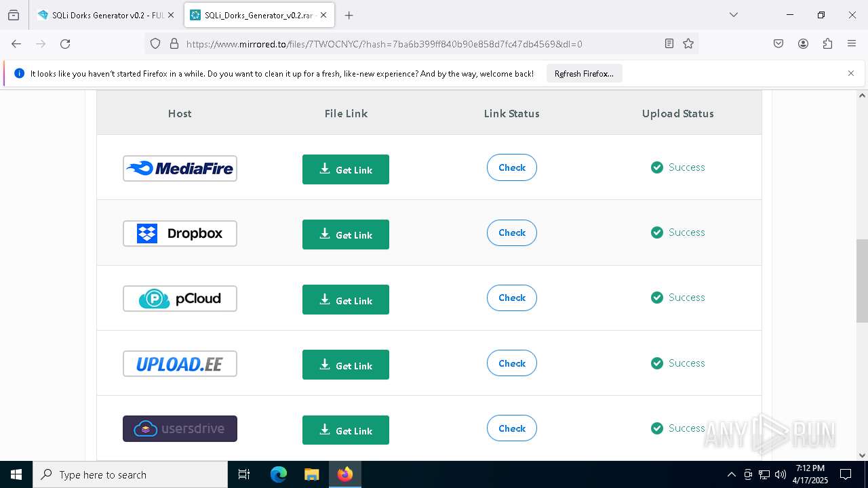Open the notification center icon
The image size is (868, 488).
pyautogui.click(x=846, y=474)
